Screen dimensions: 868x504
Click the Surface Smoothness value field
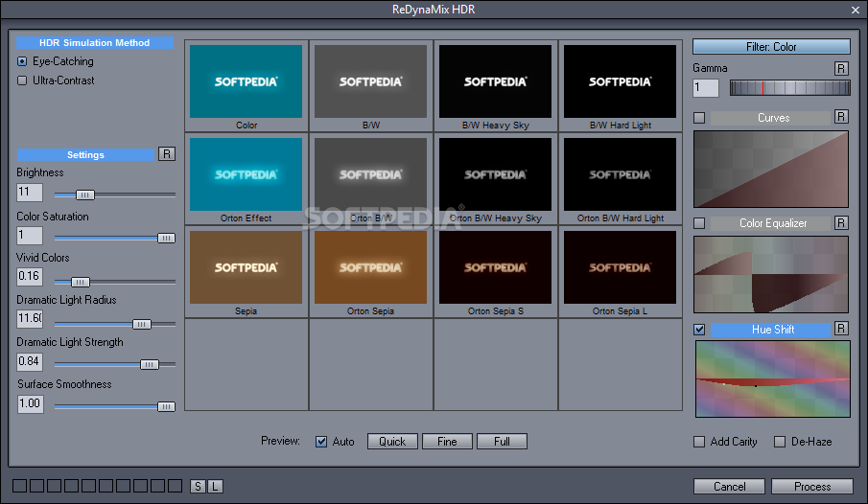tap(30, 403)
